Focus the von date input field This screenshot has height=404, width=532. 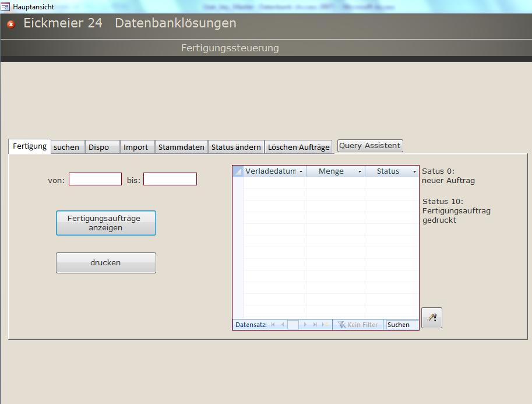pyautogui.click(x=95, y=179)
